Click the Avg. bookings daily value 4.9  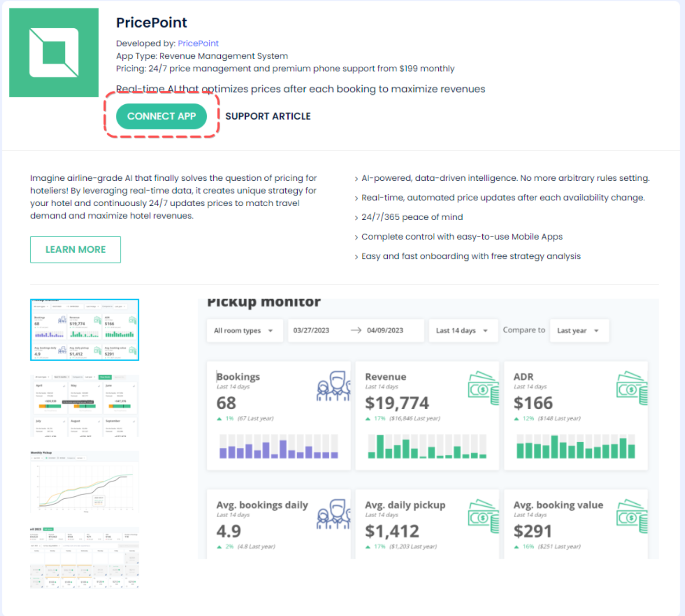[x=229, y=531]
